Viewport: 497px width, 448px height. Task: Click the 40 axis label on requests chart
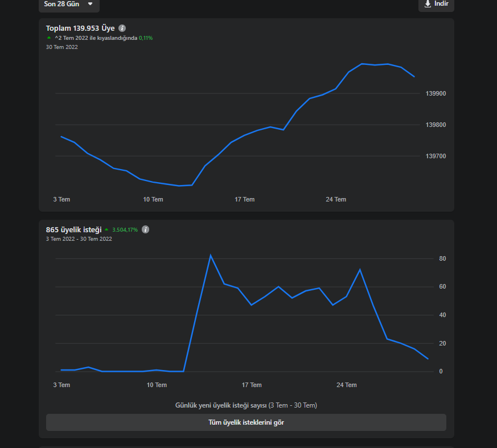[x=442, y=315]
